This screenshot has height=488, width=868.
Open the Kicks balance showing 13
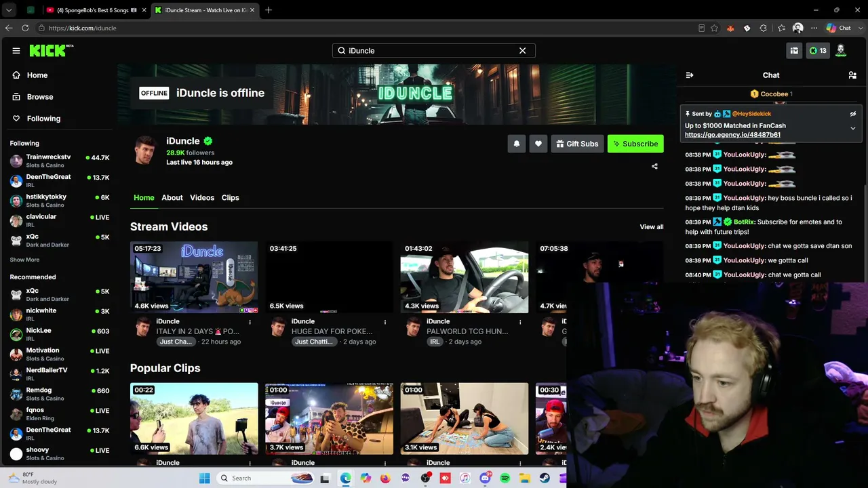click(818, 51)
